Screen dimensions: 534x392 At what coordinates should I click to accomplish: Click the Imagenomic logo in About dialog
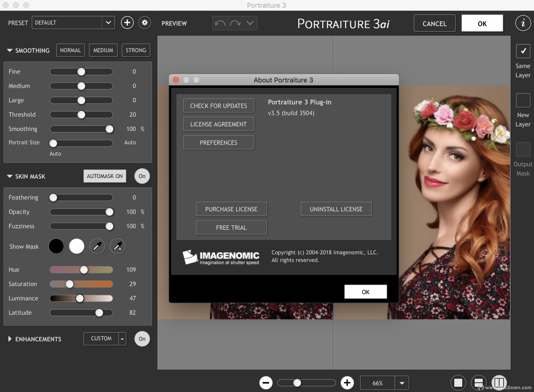pyautogui.click(x=221, y=257)
